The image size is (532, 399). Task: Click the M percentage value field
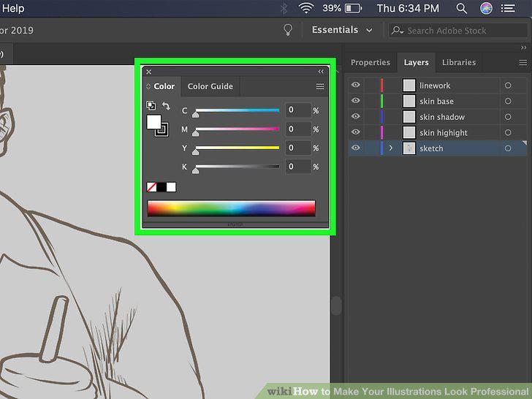click(x=298, y=129)
